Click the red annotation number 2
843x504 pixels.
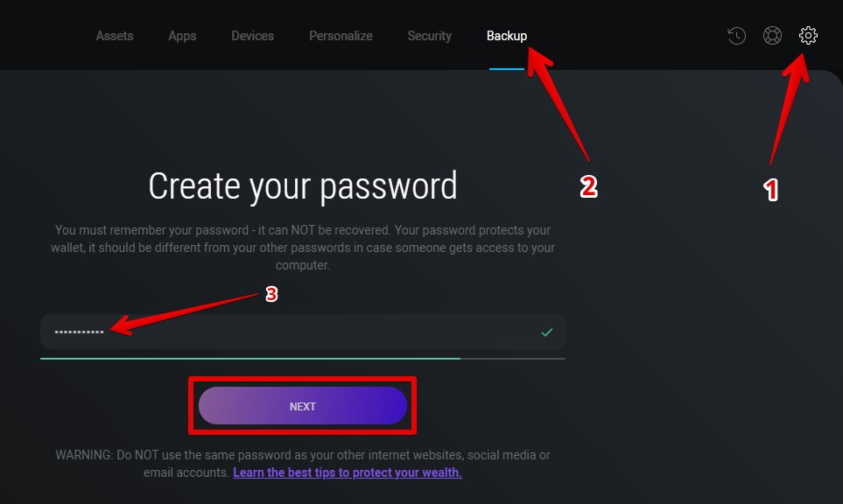589,186
